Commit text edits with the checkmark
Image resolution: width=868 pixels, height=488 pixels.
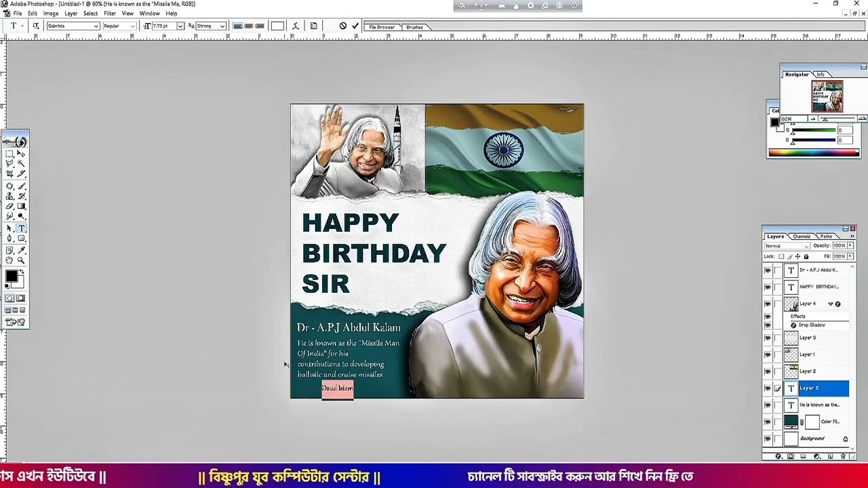tap(355, 26)
